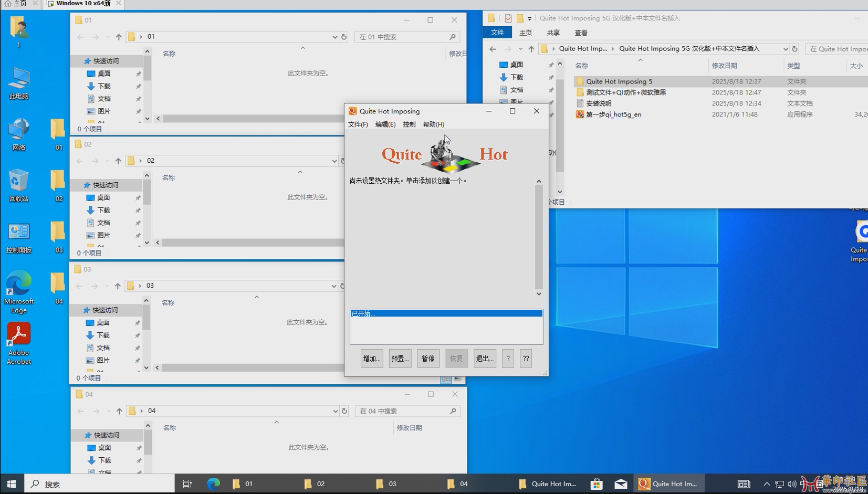This screenshot has height=494, width=868.
Task: Go up one level in 02 window
Action: tap(118, 161)
